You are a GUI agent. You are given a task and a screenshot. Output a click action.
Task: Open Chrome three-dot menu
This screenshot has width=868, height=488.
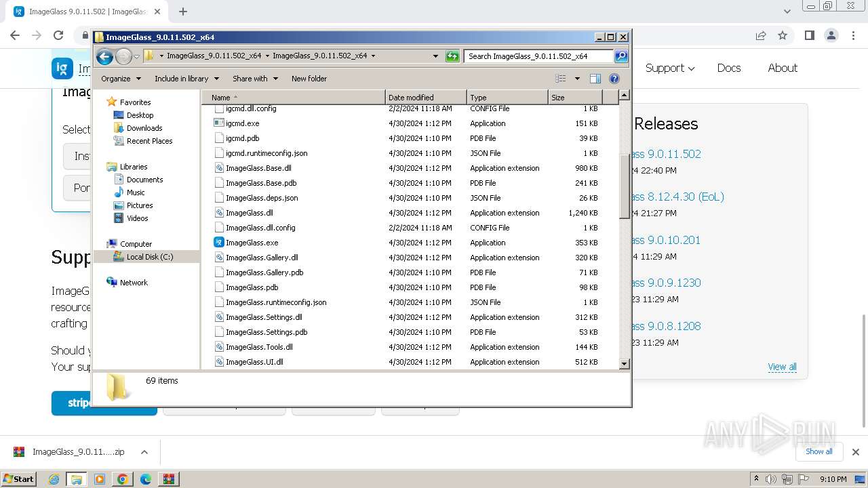(x=852, y=35)
